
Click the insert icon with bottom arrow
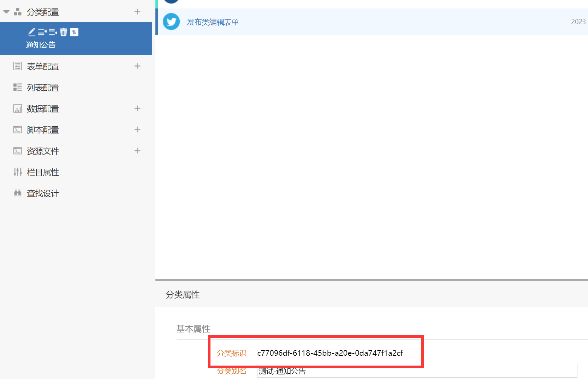(x=53, y=32)
